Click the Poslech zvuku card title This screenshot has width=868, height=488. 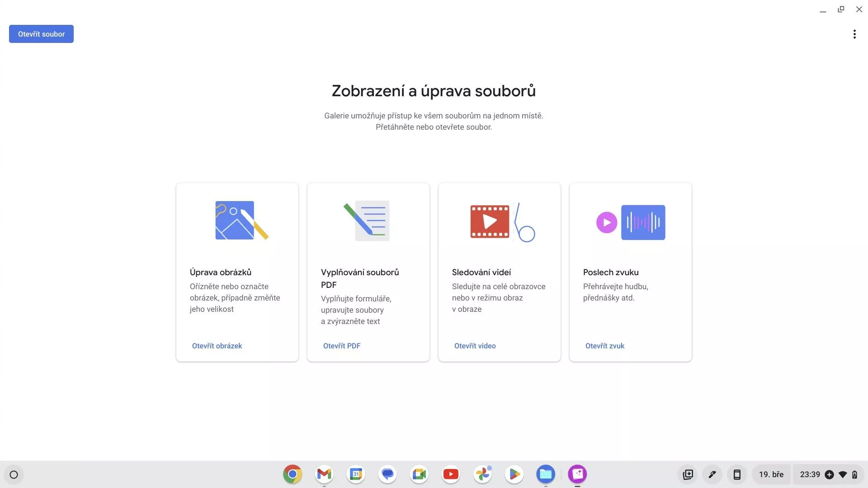pyautogui.click(x=610, y=272)
